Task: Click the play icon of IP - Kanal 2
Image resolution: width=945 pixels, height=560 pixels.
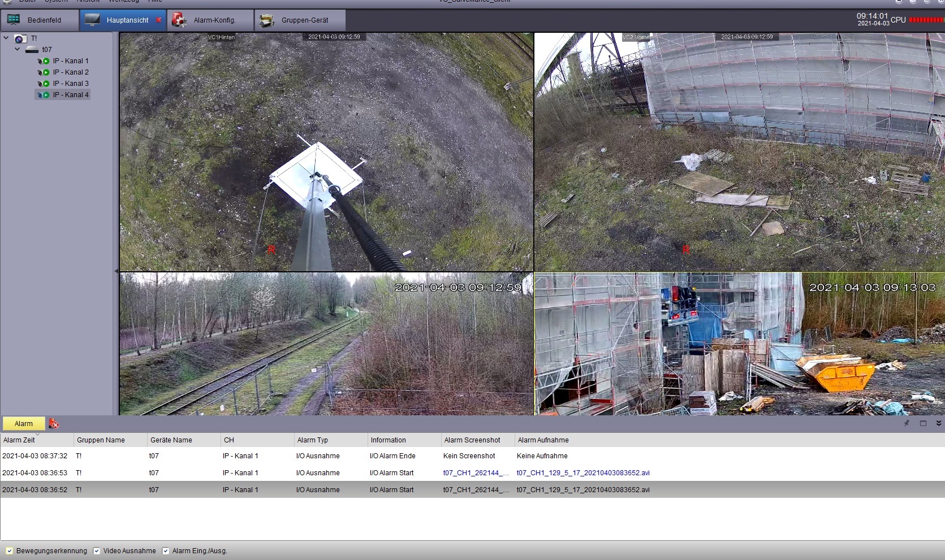Action: (46, 72)
